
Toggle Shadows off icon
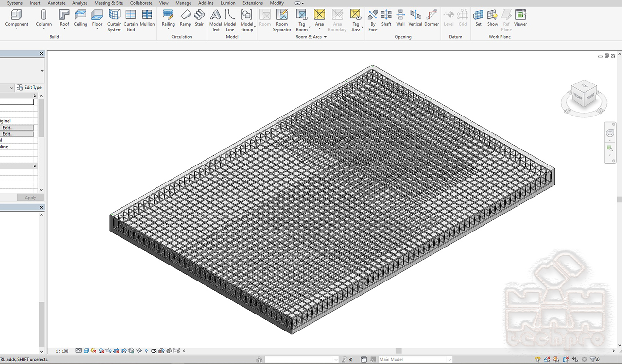pos(101,351)
